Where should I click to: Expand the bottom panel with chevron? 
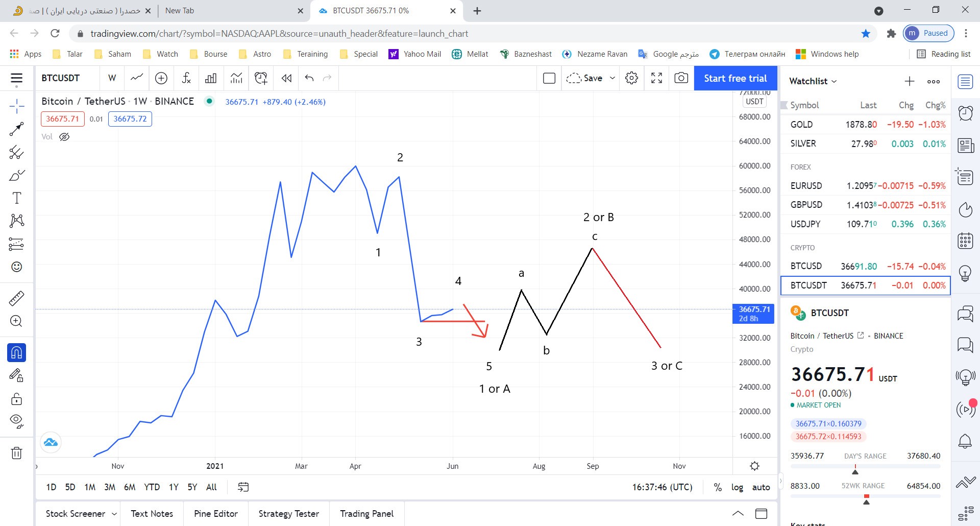pos(738,514)
